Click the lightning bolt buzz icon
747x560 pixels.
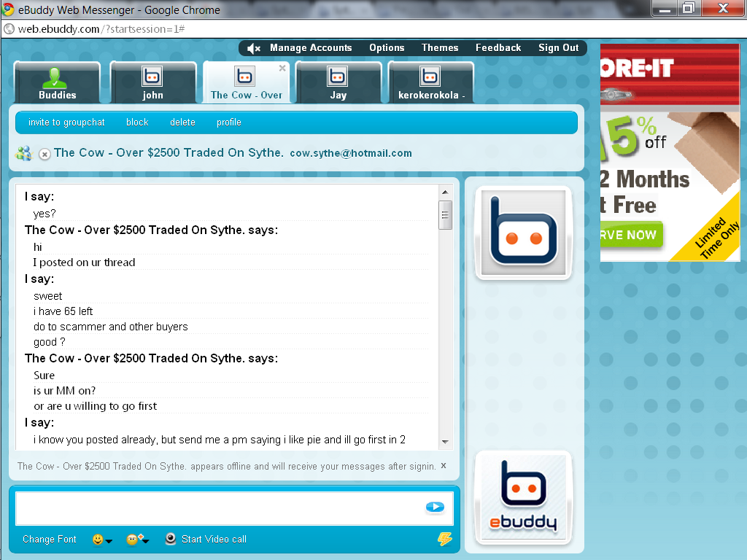point(445,539)
